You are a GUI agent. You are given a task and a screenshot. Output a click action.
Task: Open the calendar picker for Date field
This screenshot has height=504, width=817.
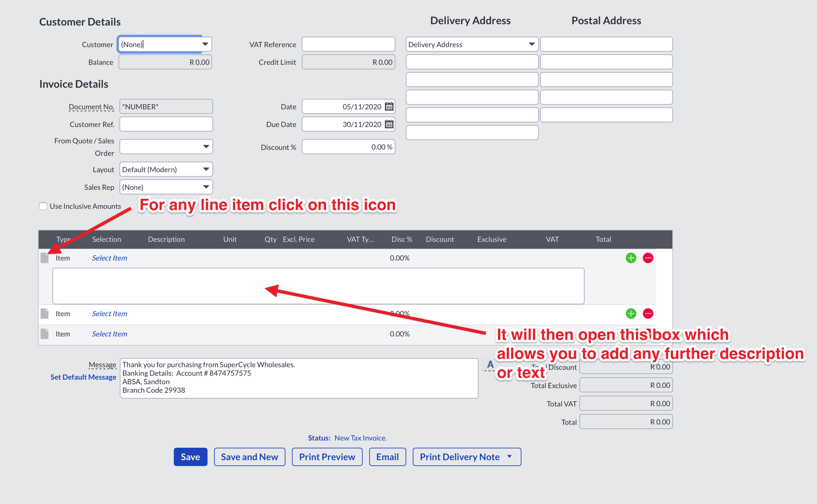coord(389,107)
